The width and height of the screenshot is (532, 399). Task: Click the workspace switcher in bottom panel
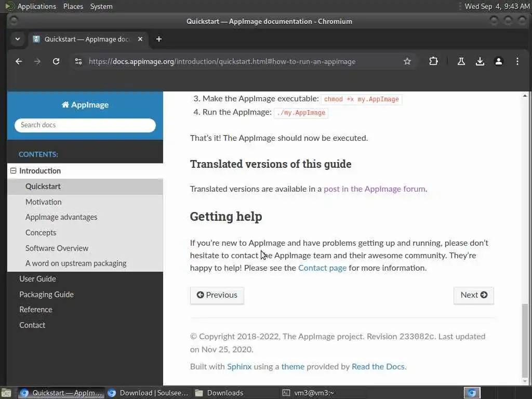tap(472, 393)
